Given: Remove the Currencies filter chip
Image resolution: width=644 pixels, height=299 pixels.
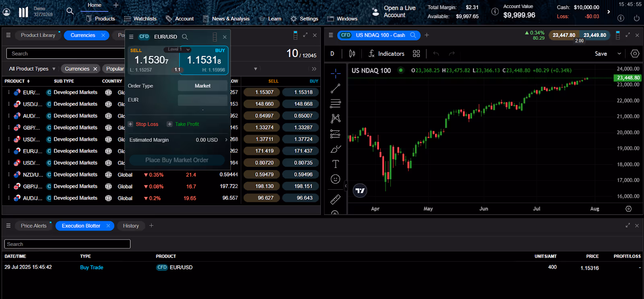Looking at the screenshot, I should pos(95,69).
